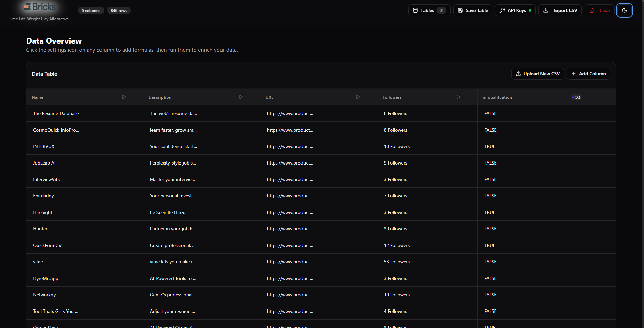Run the formula on the Followers column

click(458, 97)
